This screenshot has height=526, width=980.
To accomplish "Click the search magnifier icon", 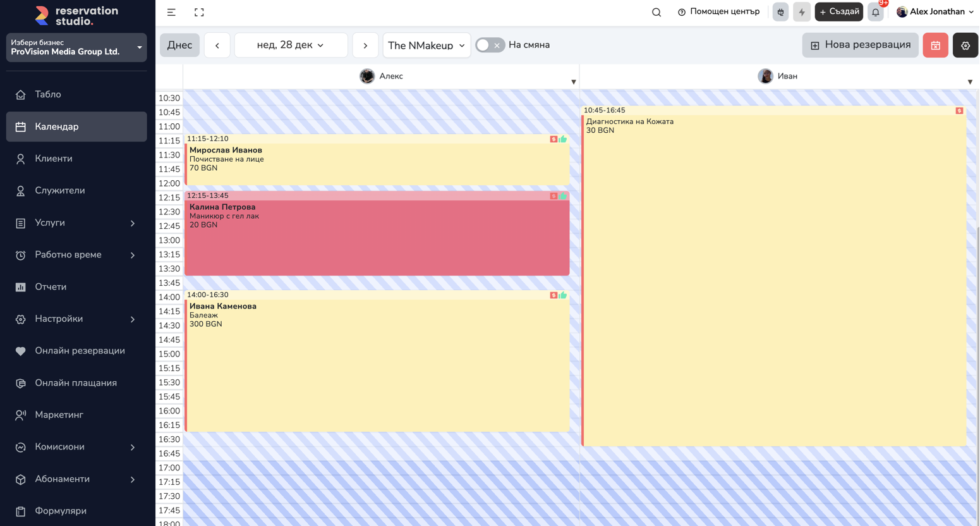I will (656, 12).
